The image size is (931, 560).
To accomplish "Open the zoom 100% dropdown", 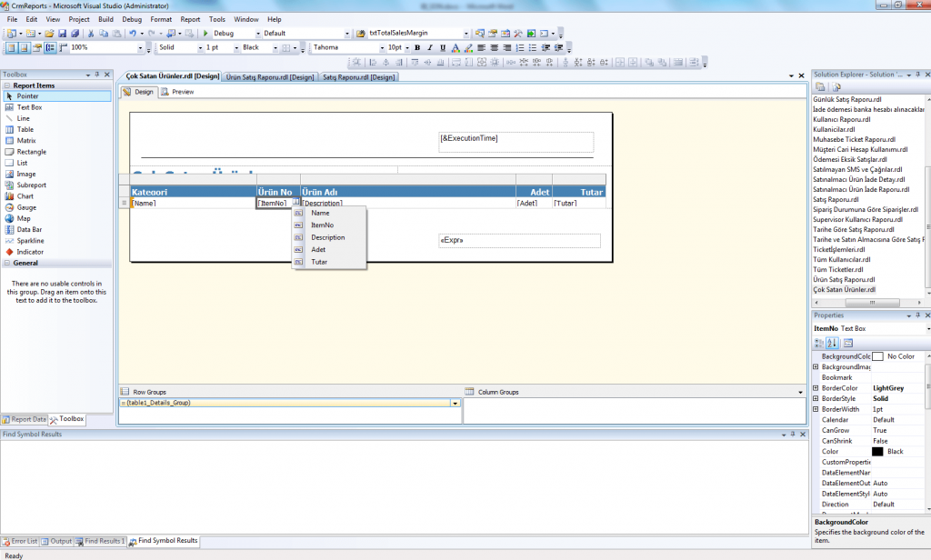I will (x=140, y=47).
